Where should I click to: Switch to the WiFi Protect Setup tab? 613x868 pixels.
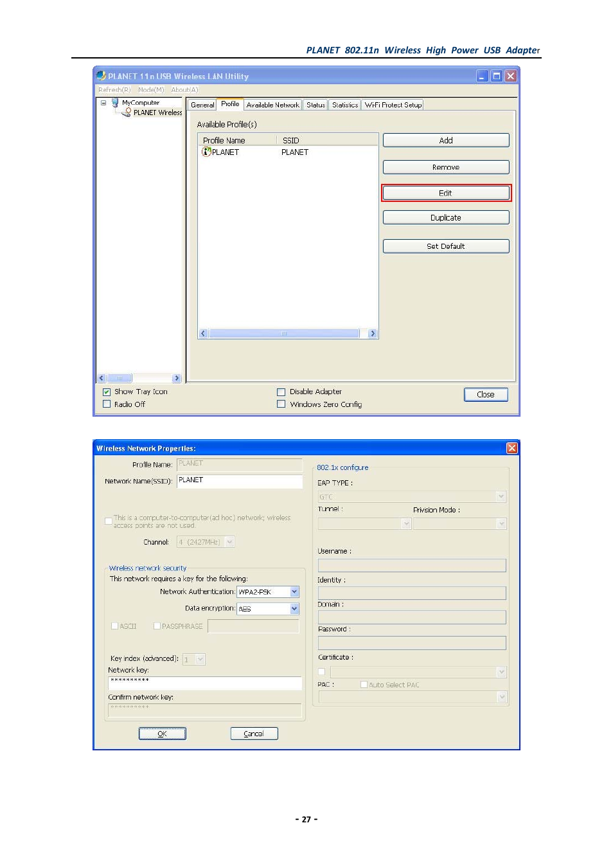(x=393, y=105)
